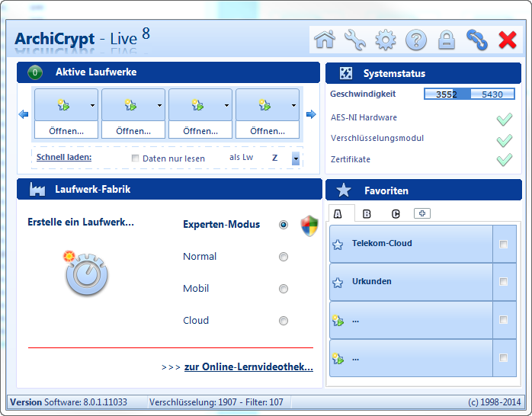
Task: Click the fourth favorite row mount icon
Action: point(338,358)
